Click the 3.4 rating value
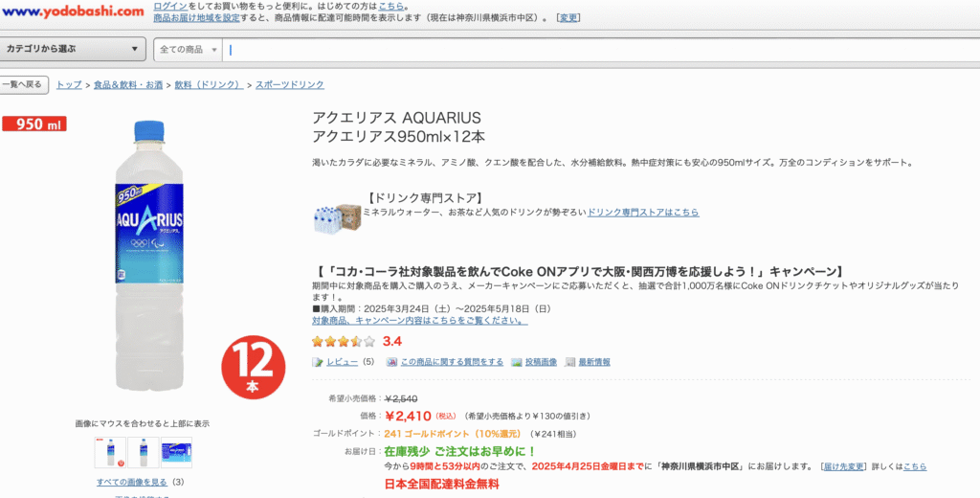This screenshot has width=980, height=498. point(391,342)
